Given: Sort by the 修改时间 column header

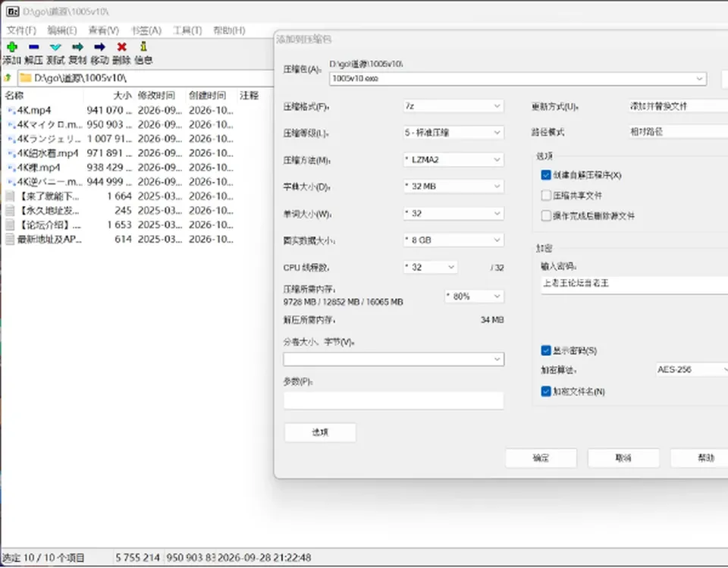Looking at the screenshot, I should tap(156, 96).
